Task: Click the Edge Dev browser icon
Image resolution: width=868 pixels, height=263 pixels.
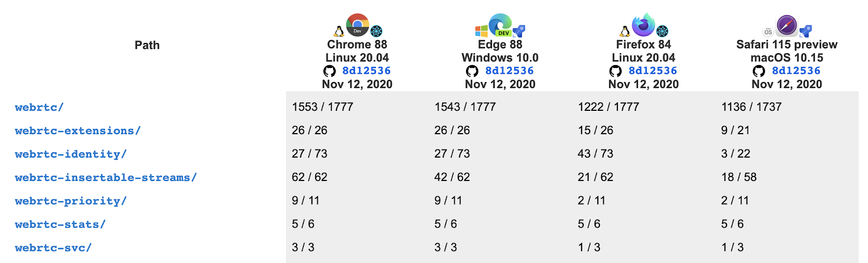Action: (x=500, y=25)
